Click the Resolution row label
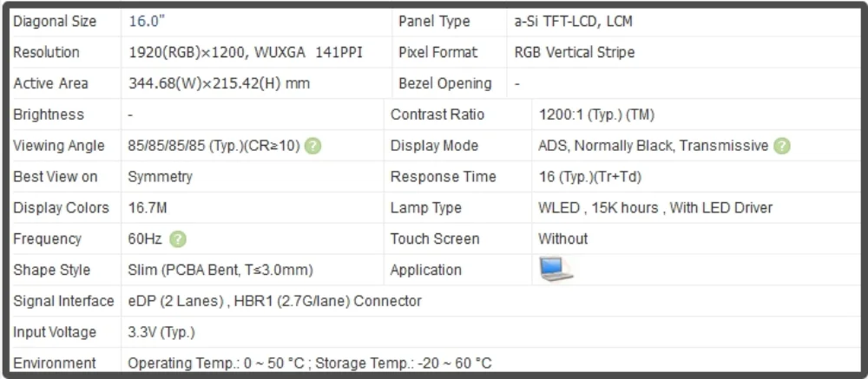Image resolution: width=868 pixels, height=379 pixels. pos(47,53)
